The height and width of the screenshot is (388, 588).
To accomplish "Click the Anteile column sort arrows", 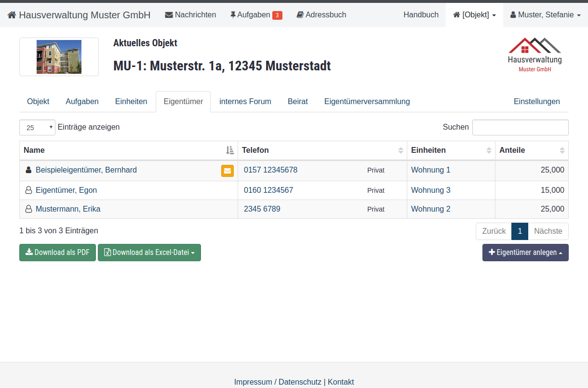I will [x=562, y=150].
